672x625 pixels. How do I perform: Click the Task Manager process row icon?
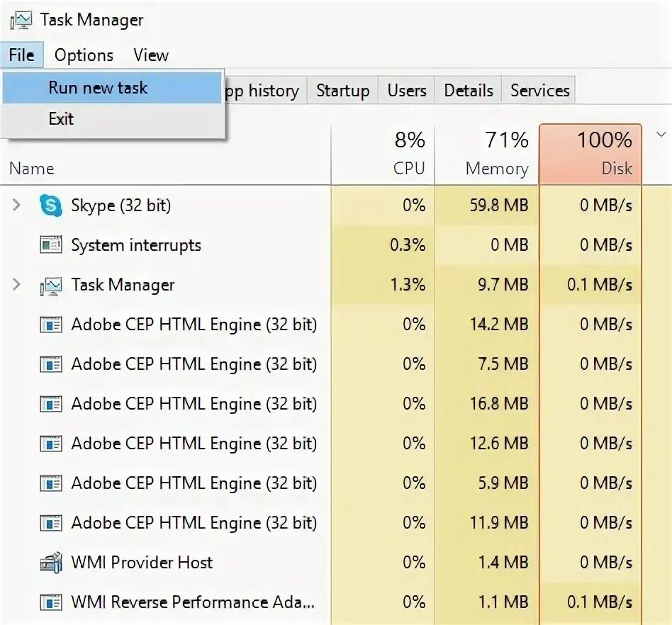tap(51, 285)
